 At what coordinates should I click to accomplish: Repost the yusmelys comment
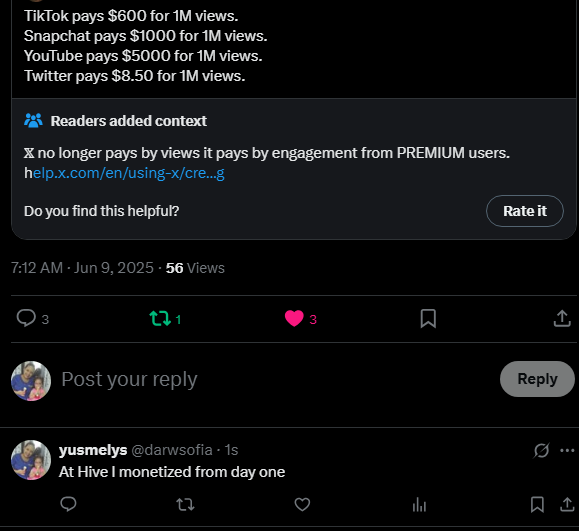click(x=185, y=504)
